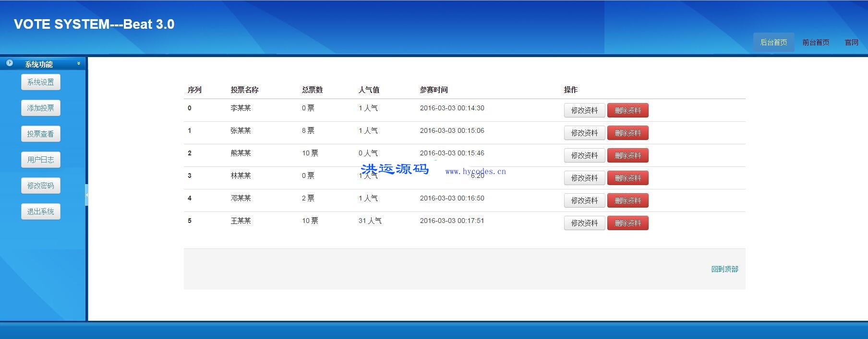
Task: Click the 8 票 vote count
Action: click(308, 130)
